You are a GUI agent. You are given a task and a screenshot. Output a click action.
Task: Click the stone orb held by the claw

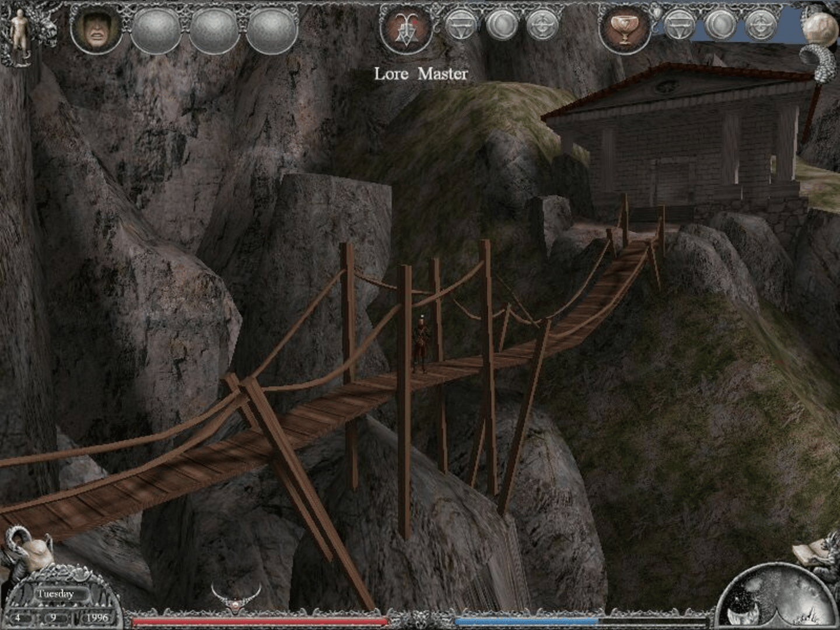click(x=820, y=28)
